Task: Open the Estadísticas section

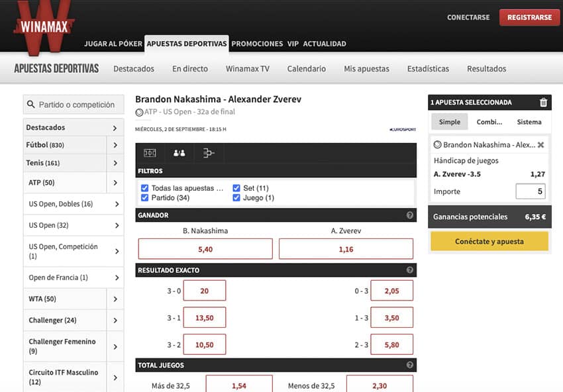Action: [x=428, y=69]
